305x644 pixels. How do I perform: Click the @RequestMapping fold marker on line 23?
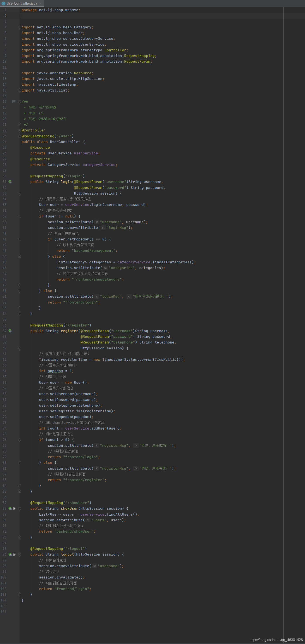pos(19,136)
